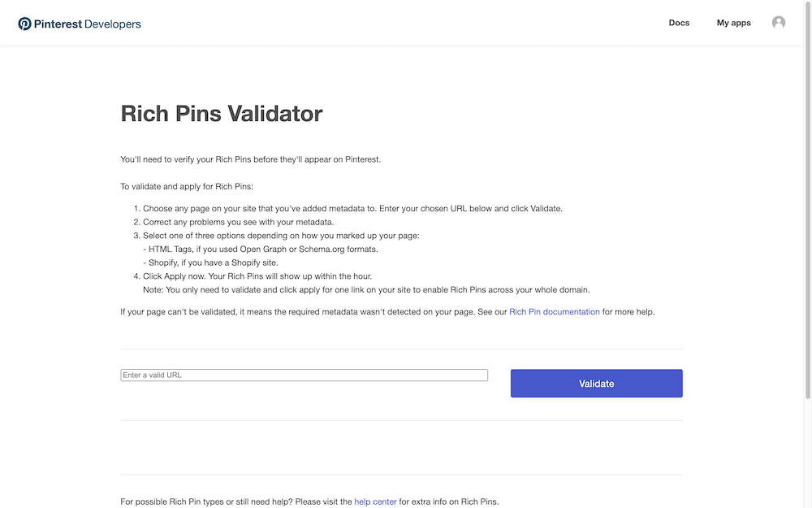Click the Rich Pins Validator heading
The image size is (812, 508).
pos(222,114)
